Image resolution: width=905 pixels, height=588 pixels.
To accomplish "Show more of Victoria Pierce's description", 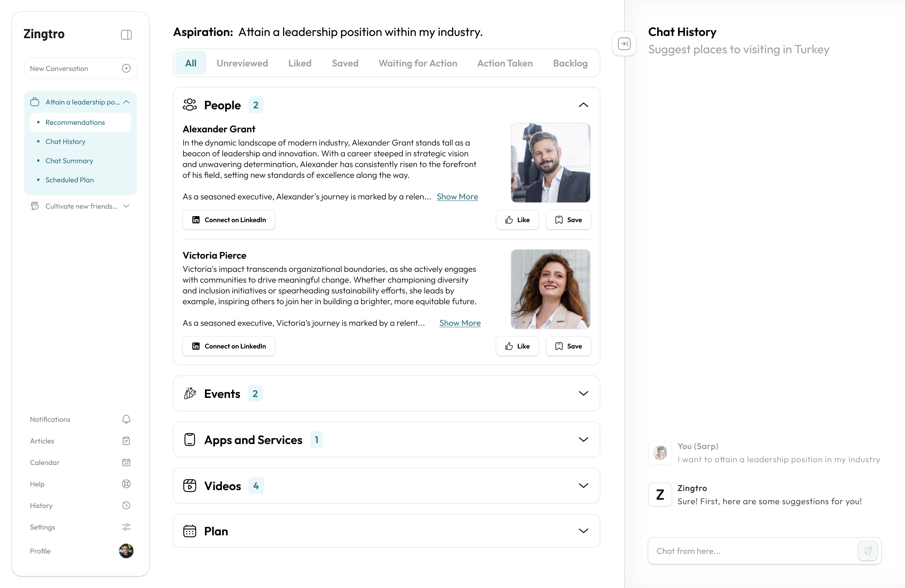I will point(460,323).
